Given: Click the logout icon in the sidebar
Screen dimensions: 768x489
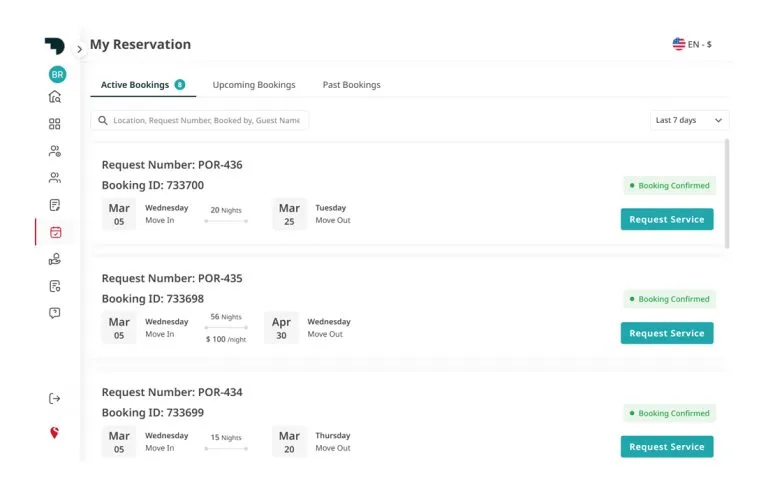Looking at the screenshot, I should 55,398.
